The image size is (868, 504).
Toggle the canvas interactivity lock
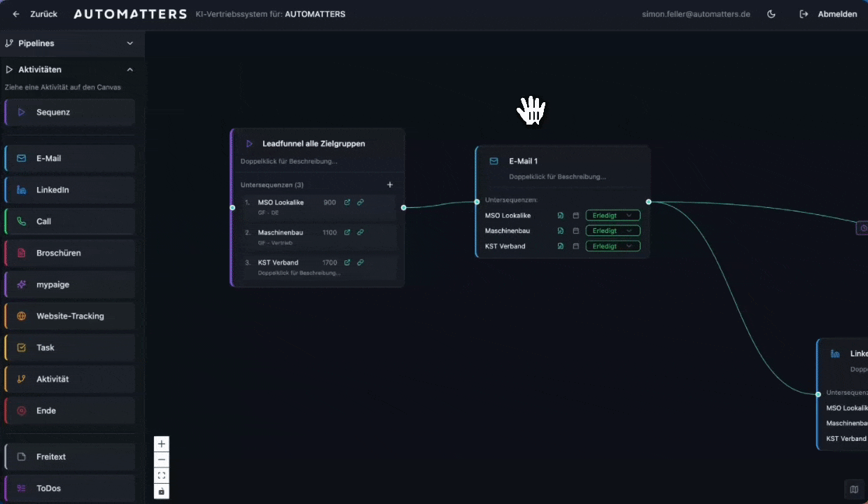point(162,491)
